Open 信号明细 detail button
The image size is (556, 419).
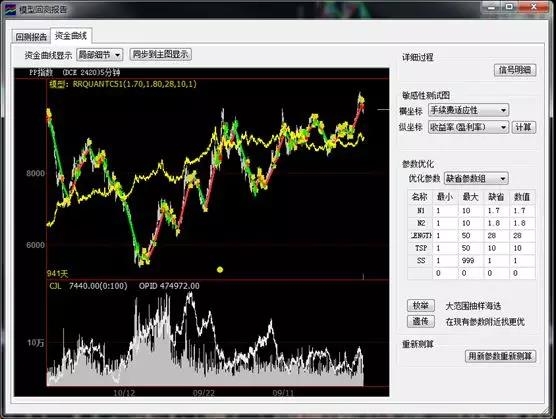515,70
